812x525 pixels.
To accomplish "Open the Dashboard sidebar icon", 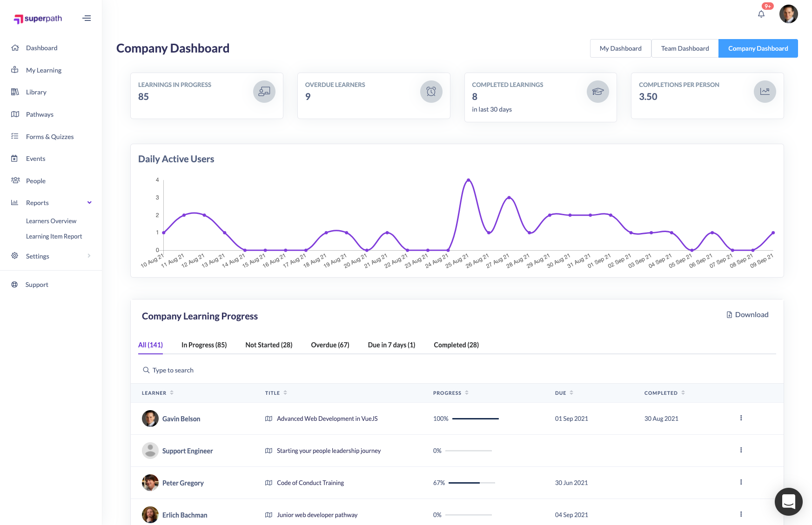I will [14, 47].
